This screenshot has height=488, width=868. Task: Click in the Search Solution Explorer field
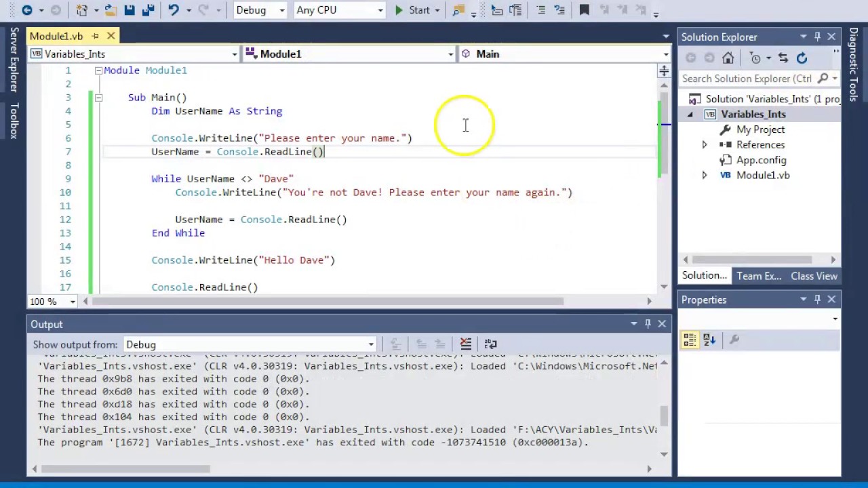[x=746, y=79]
